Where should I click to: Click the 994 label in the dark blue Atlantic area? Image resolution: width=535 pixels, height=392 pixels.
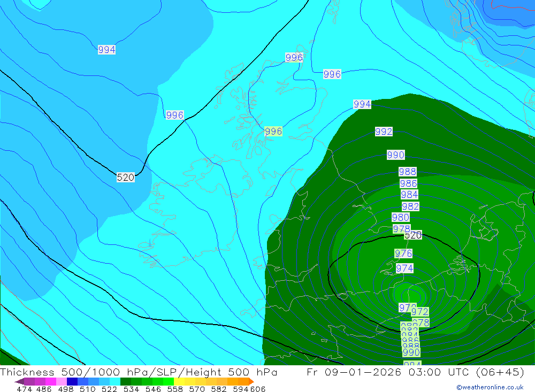pos(106,50)
